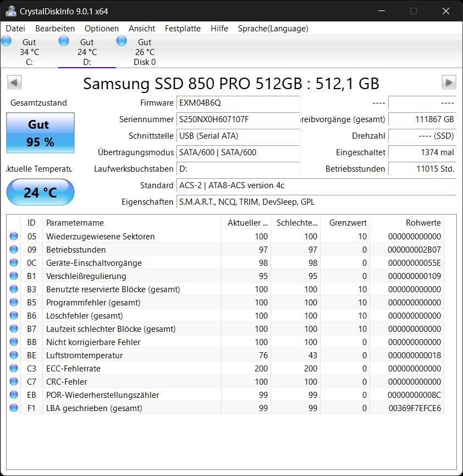The height and width of the screenshot is (476, 463).
Task: Select the Disk 0 tab at 26 °C
Action: pyautogui.click(x=145, y=52)
